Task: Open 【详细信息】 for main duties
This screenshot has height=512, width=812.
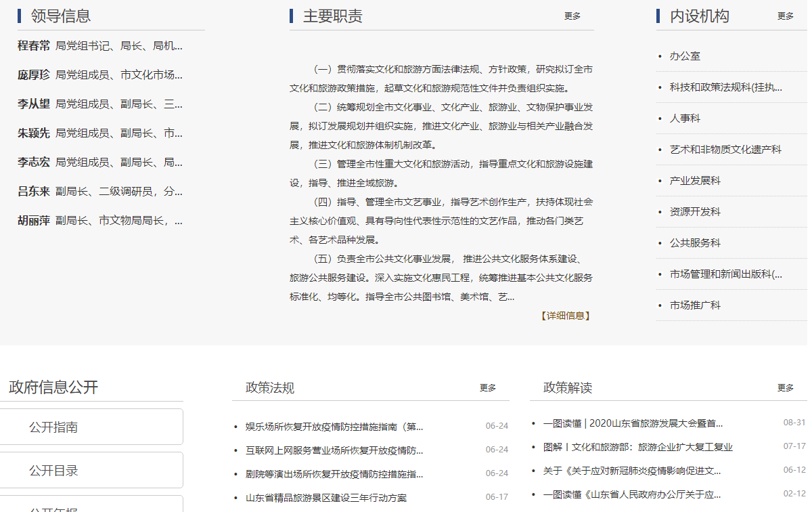Action: (x=565, y=316)
